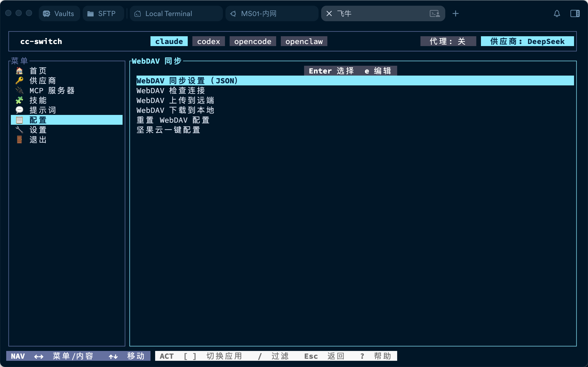The width and height of the screenshot is (588, 367).
Task: Toggle the side panel icon at top right
Action: (575, 13)
